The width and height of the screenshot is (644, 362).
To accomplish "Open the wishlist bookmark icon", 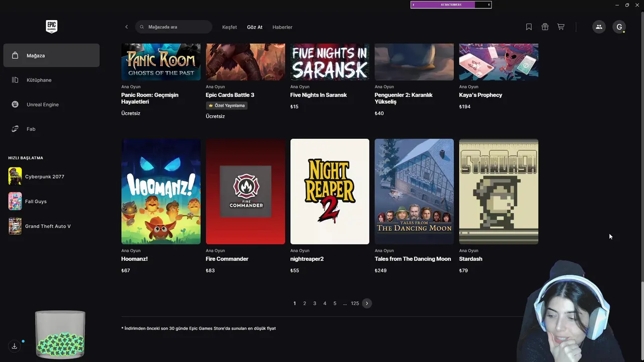I will (529, 27).
